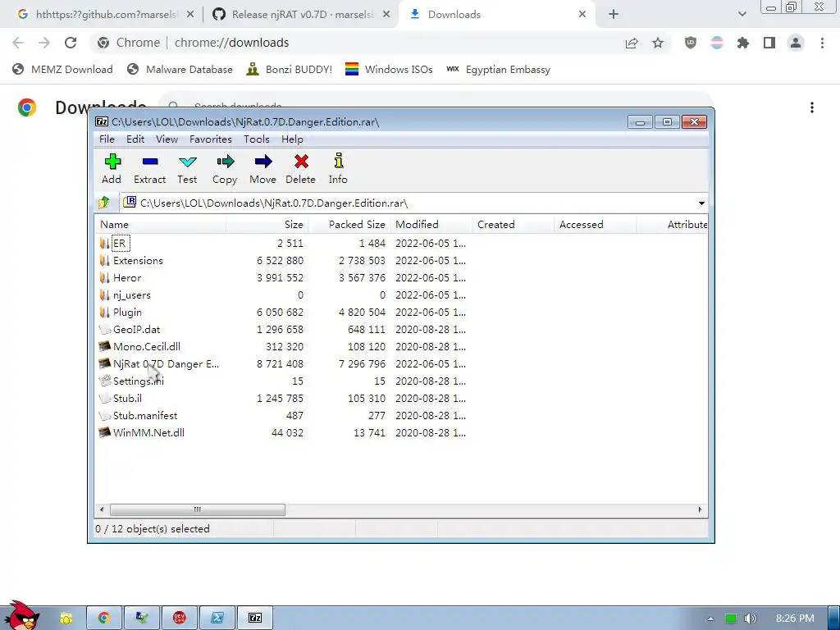Select the Extensions folder
Image resolution: width=840 pixels, height=630 pixels.
click(x=138, y=260)
